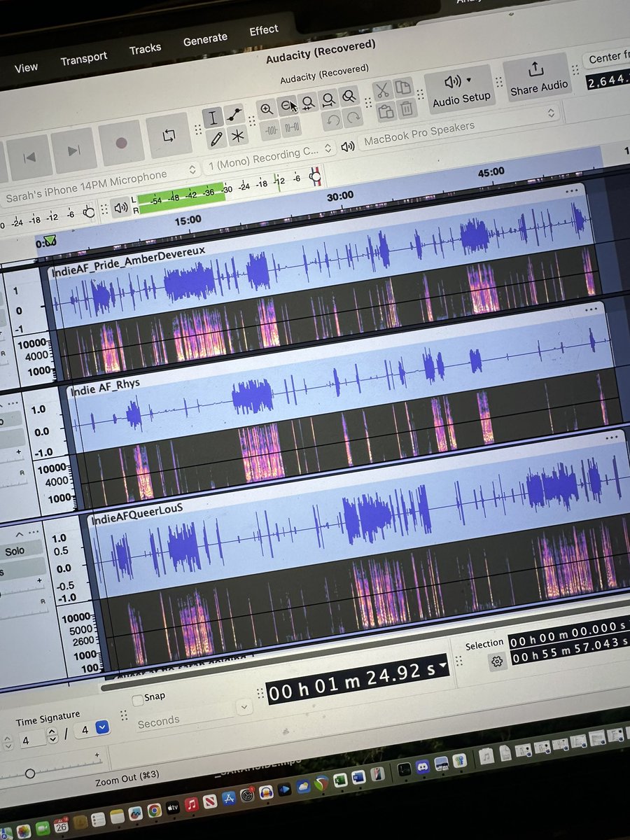The height and width of the screenshot is (840, 630).
Task: Click time signature numerator stepper arrows
Action: click(52, 736)
